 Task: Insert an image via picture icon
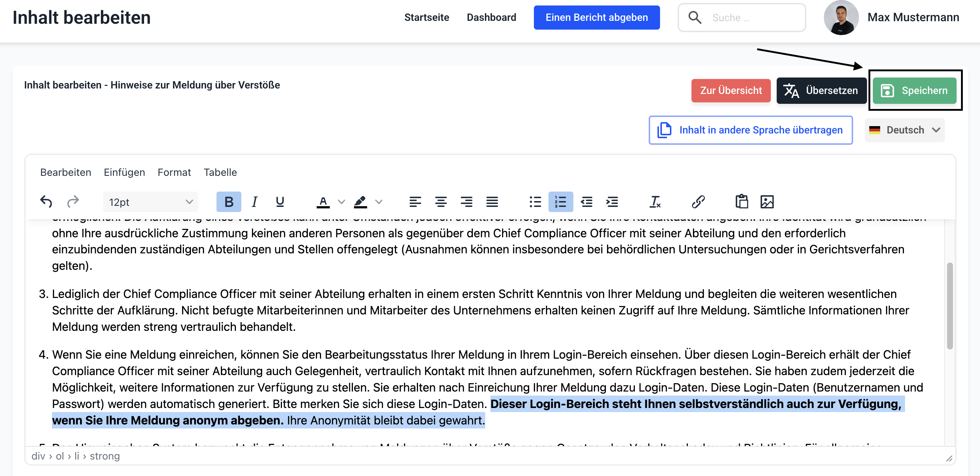click(x=766, y=202)
